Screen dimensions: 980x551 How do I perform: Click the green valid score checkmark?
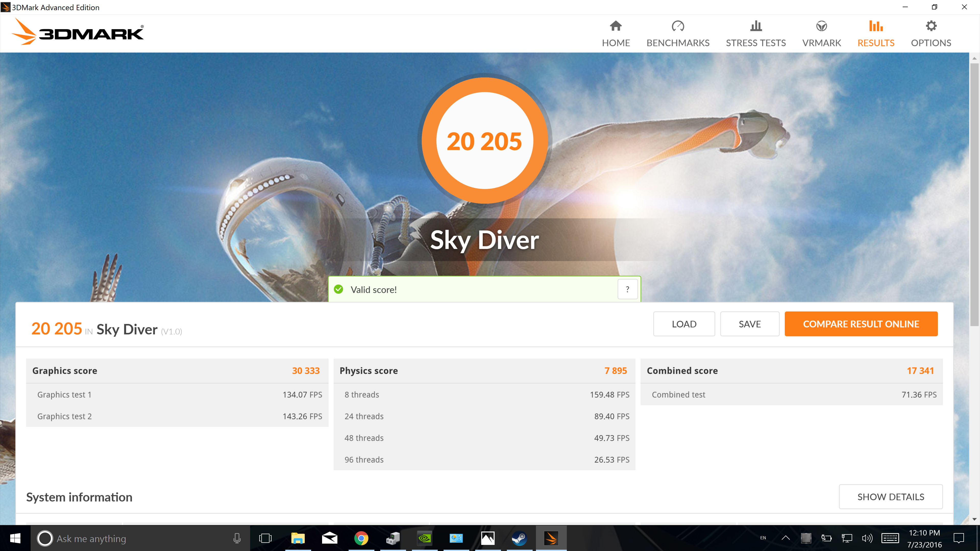pos(338,289)
